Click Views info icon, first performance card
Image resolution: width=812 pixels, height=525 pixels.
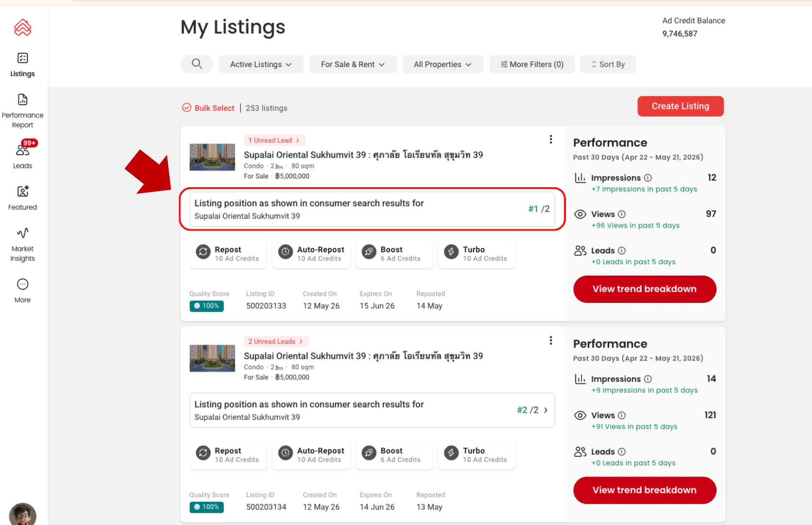[622, 214]
